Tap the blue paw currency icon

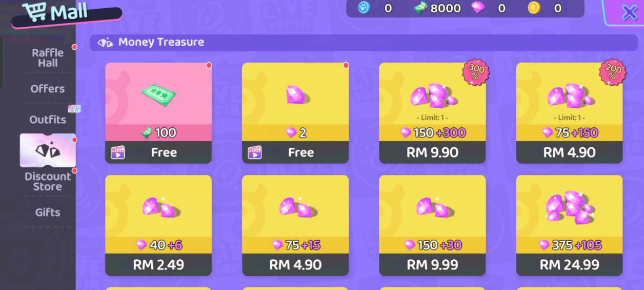click(364, 8)
